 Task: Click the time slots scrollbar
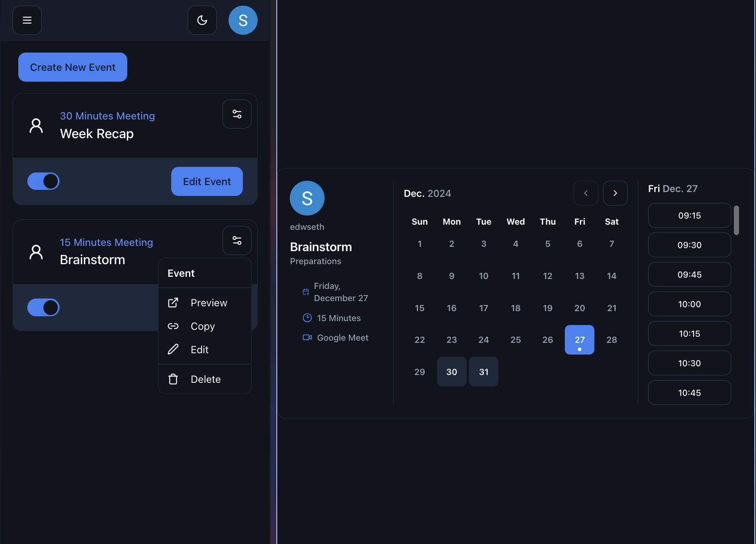[x=736, y=220]
